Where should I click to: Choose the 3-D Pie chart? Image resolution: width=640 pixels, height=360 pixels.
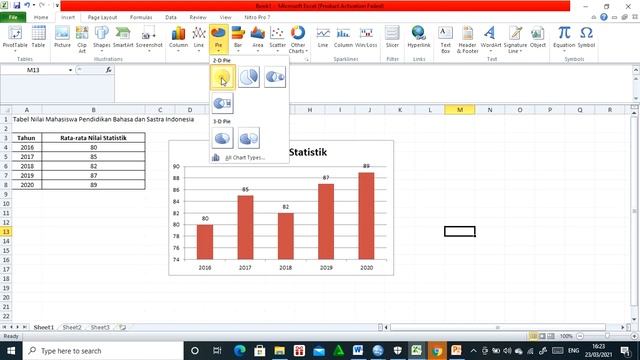(222, 138)
